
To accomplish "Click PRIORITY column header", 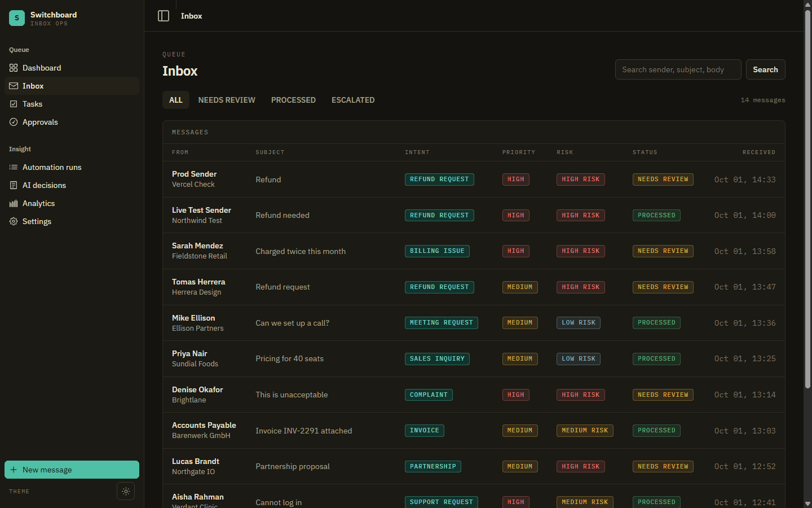I will (519, 152).
